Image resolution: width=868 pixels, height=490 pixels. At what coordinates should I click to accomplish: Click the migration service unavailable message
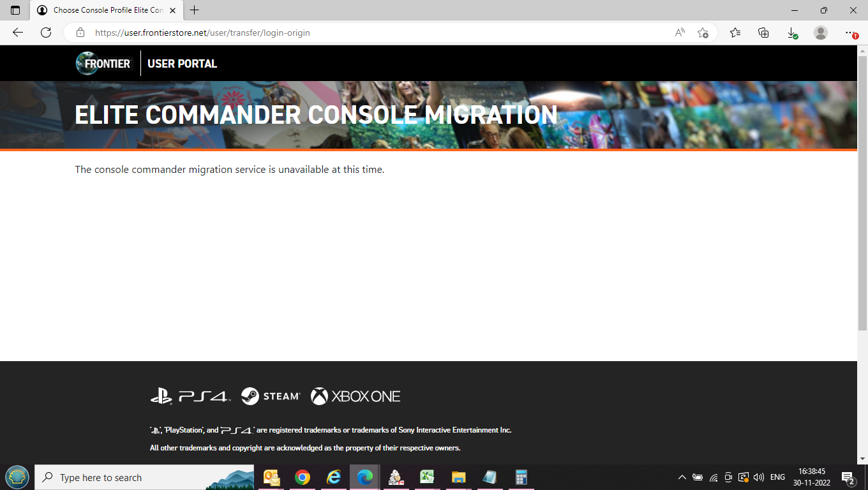point(230,170)
